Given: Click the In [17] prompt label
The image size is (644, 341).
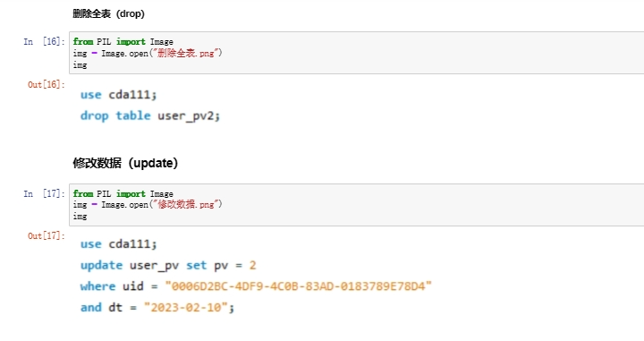Looking at the screenshot, I should 44,193.
